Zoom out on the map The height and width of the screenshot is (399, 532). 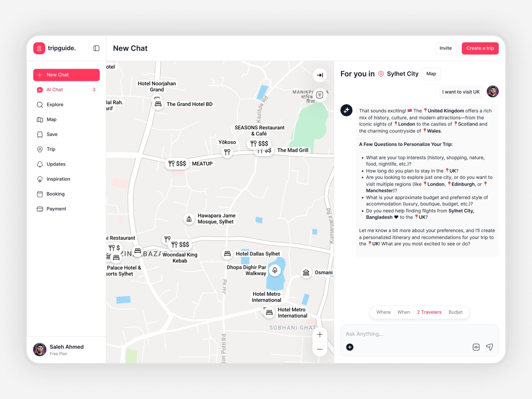click(x=320, y=349)
